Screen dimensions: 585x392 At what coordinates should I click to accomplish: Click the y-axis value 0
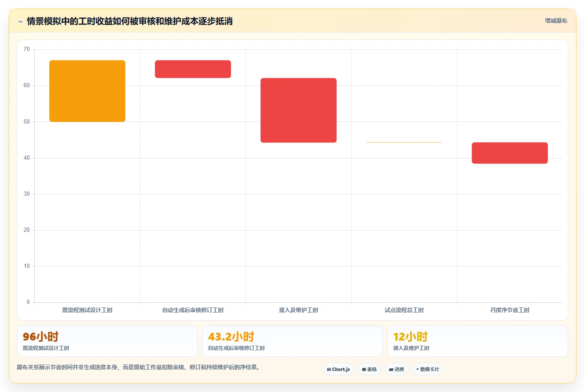pyautogui.click(x=28, y=302)
